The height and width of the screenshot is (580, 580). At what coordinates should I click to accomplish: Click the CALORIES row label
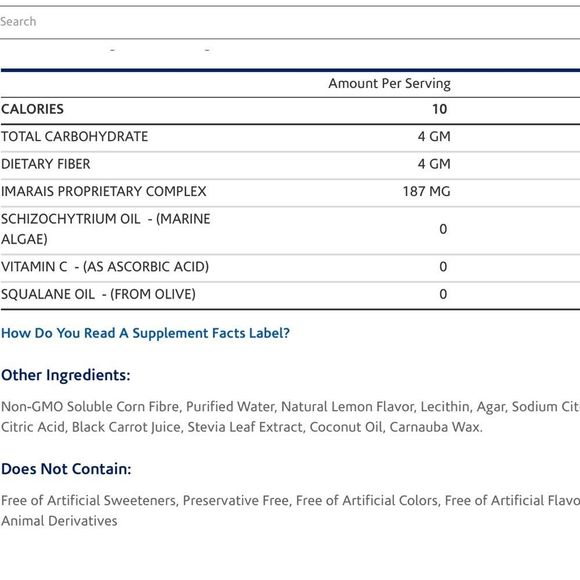point(33,109)
